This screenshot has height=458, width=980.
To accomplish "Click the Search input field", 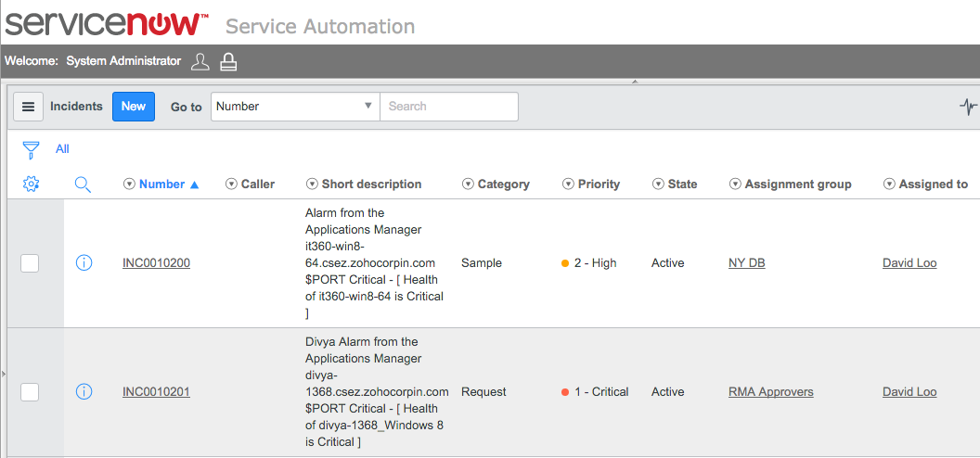I will (449, 107).
